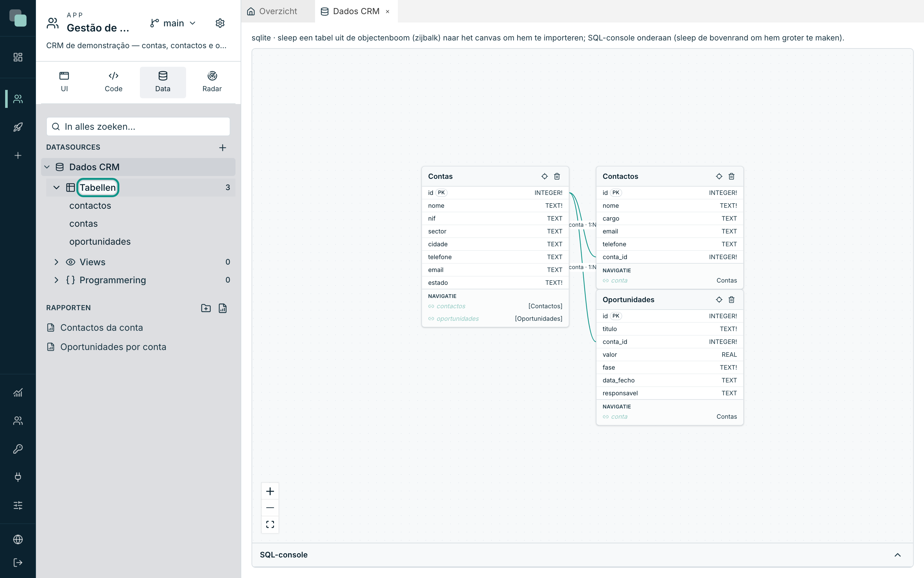Open the plug connector icon in the left rail
The height and width of the screenshot is (578, 924).
(x=18, y=477)
